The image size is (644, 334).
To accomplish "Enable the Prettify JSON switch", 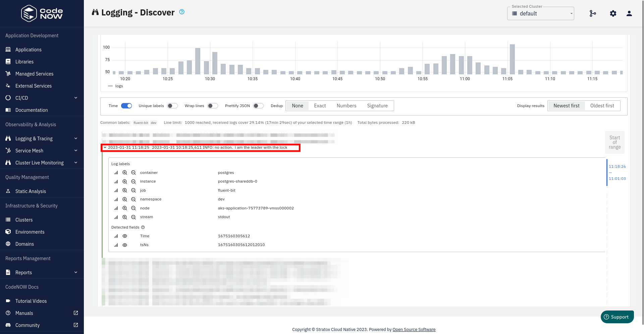I will tap(258, 106).
